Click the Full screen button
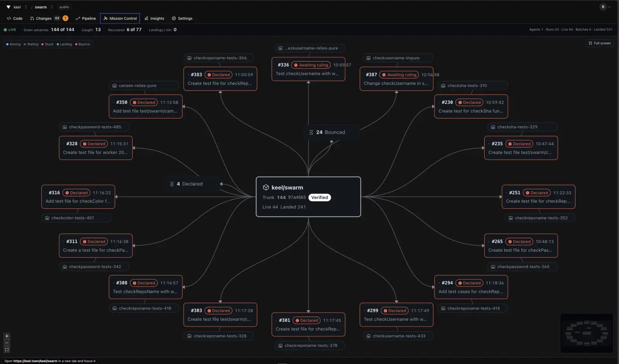 600,43
